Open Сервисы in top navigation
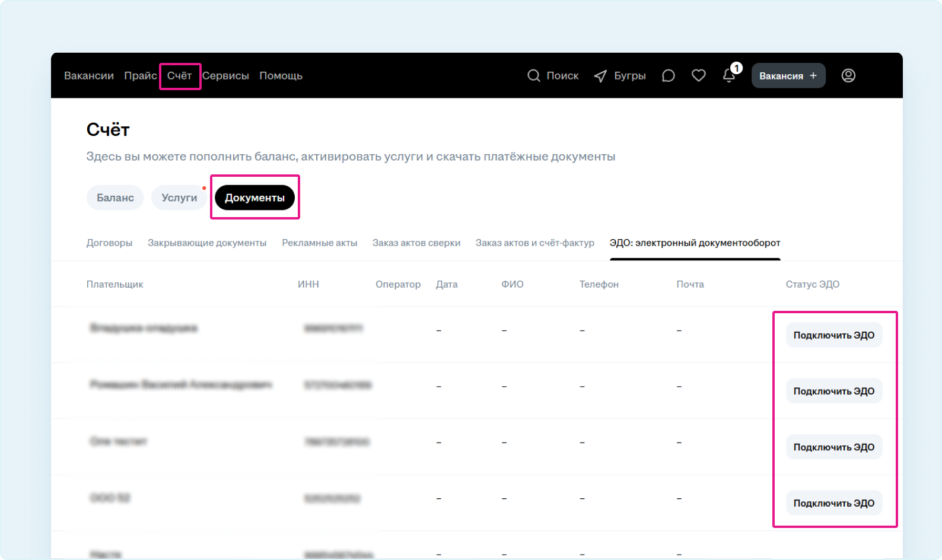Image resolution: width=942 pixels, height=560 pixels. [225, 76]
